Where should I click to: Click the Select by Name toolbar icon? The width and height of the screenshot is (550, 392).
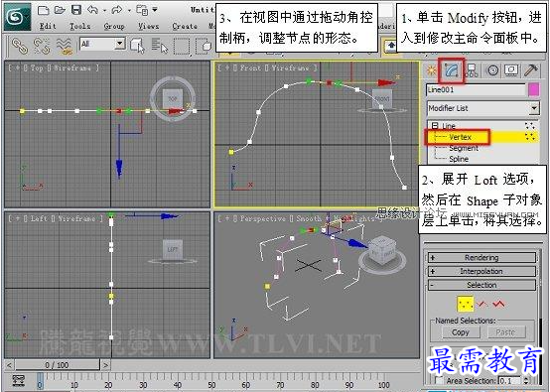160,46
